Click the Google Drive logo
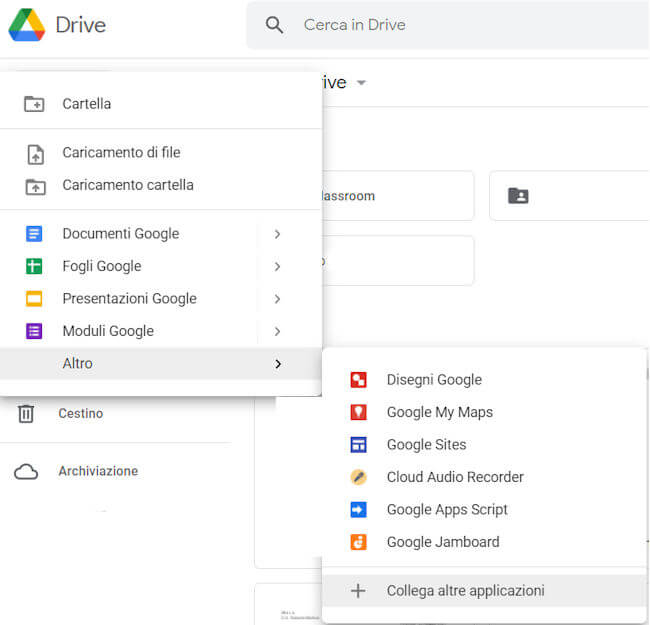Screen dimensions: 650x625 coord(27,25)
